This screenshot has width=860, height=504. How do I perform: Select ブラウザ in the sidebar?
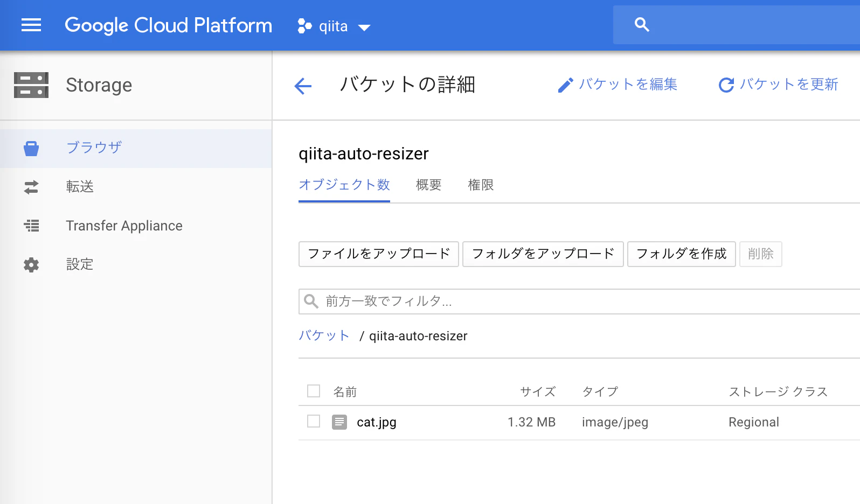click(136, 148)
